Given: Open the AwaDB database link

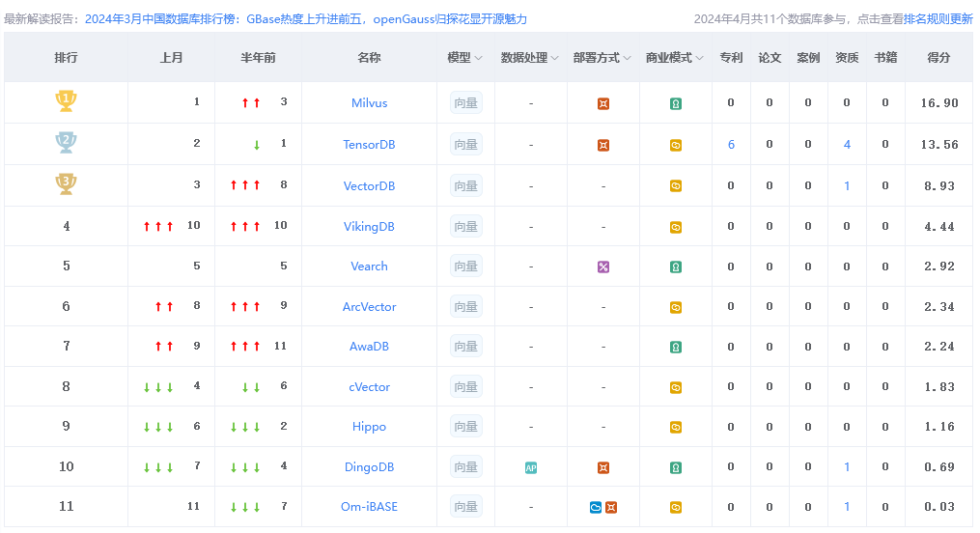Looking at the screenshot, I should click(x=370, y=347).
